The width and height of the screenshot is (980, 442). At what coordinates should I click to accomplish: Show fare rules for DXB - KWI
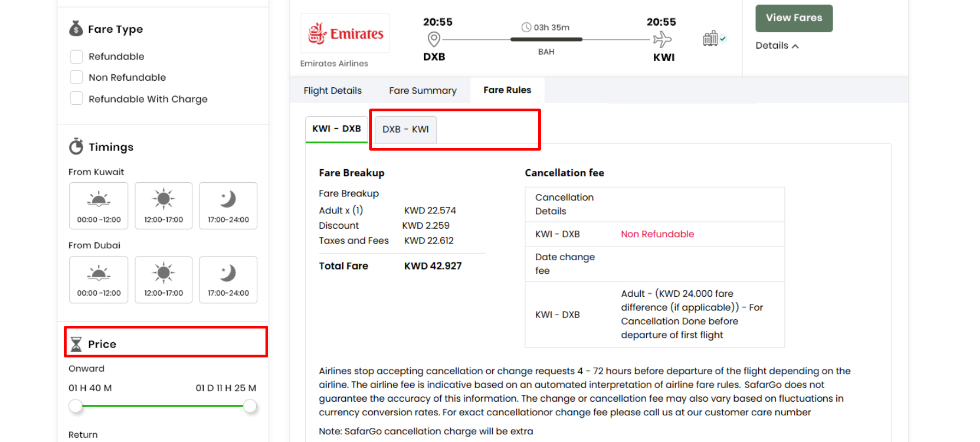[405, 129]
